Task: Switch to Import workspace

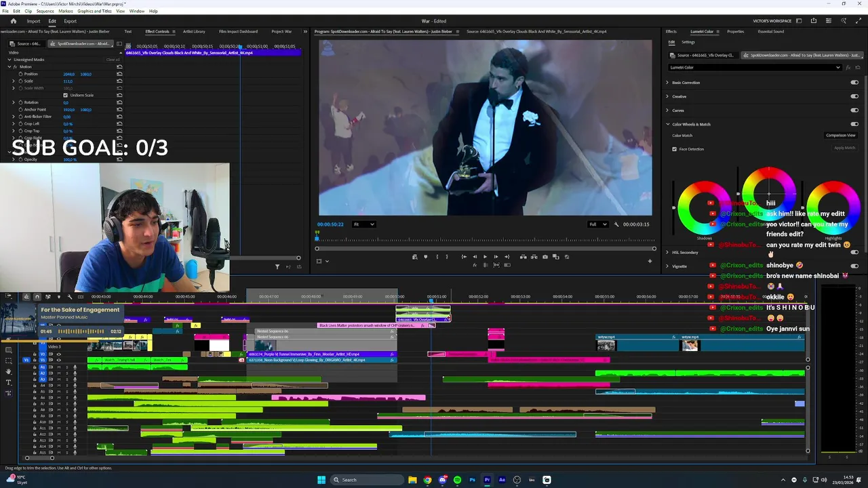Action: tap(33, 21)
